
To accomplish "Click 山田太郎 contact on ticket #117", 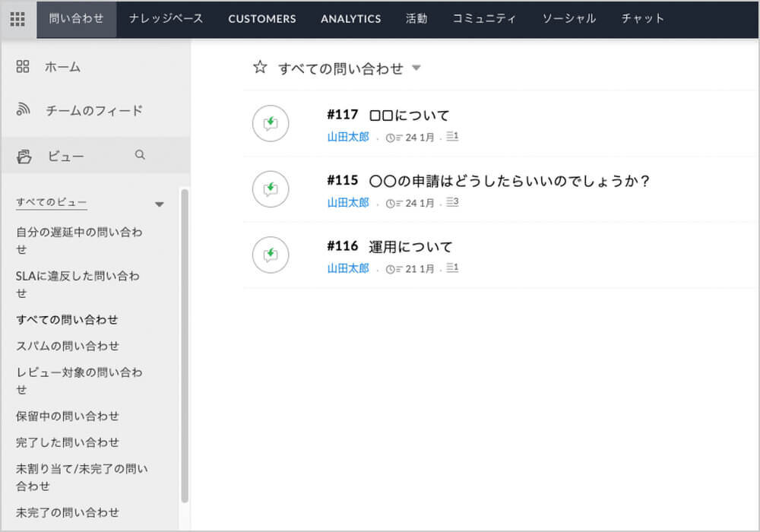I will pyautogui.click(x=348, y=138).
